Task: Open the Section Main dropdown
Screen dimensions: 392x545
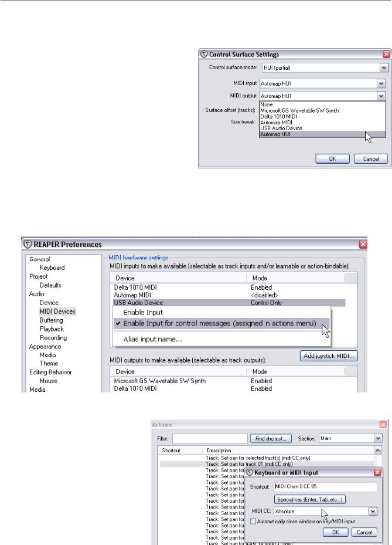Action: (x=350, y=438)
